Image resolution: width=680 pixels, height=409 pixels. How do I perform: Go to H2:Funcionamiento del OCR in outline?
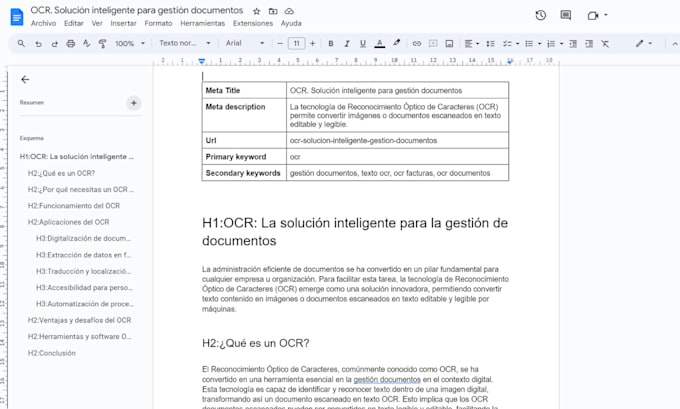(74, 206)
